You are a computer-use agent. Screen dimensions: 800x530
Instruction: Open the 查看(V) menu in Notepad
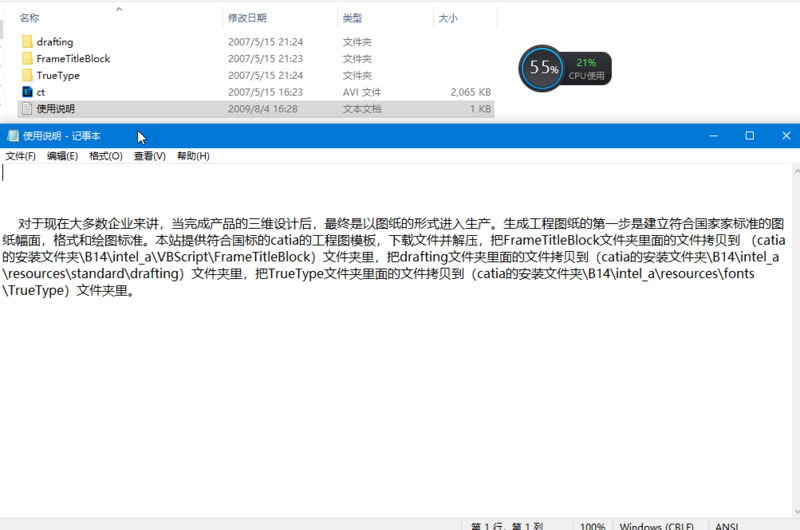pyautogui.click(x=149, y=156)
